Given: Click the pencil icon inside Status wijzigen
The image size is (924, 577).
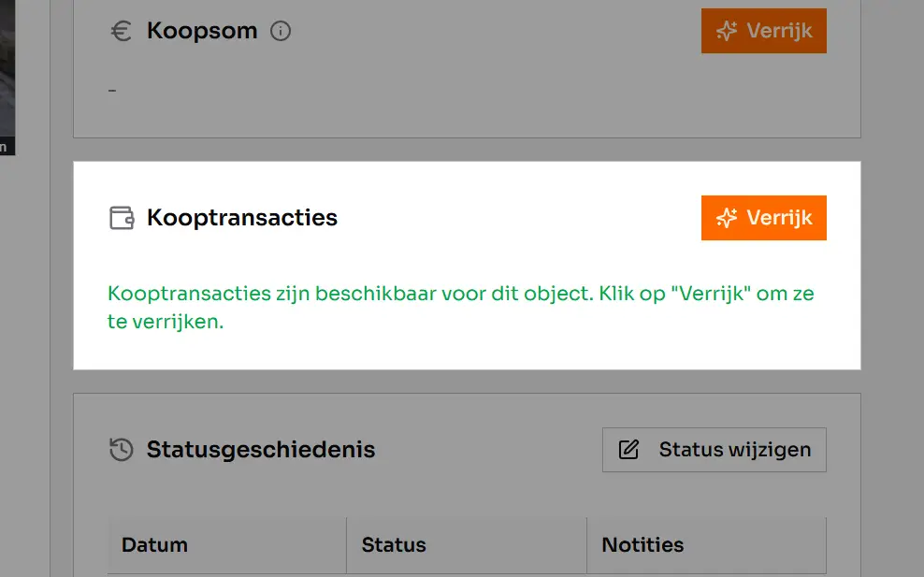Looking at the screenshot, I should [627, 449].
